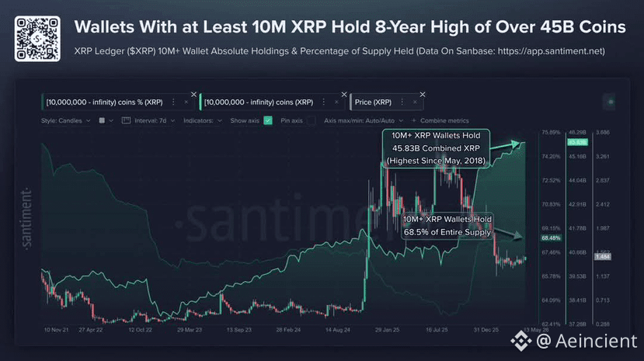The height and width of the screenshot is (361, 644).
Task: Remove coins % (XRP) metric with corner X
Action: [x=194, y=95]
